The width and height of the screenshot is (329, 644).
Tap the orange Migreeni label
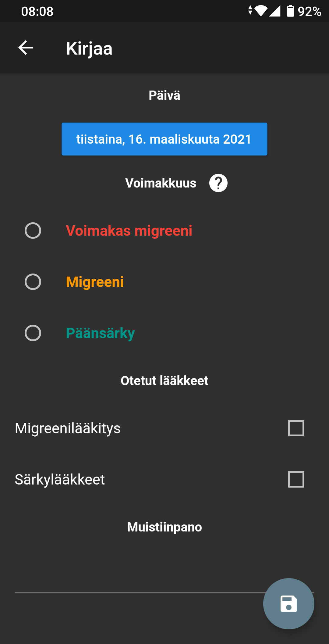point(95,282)
